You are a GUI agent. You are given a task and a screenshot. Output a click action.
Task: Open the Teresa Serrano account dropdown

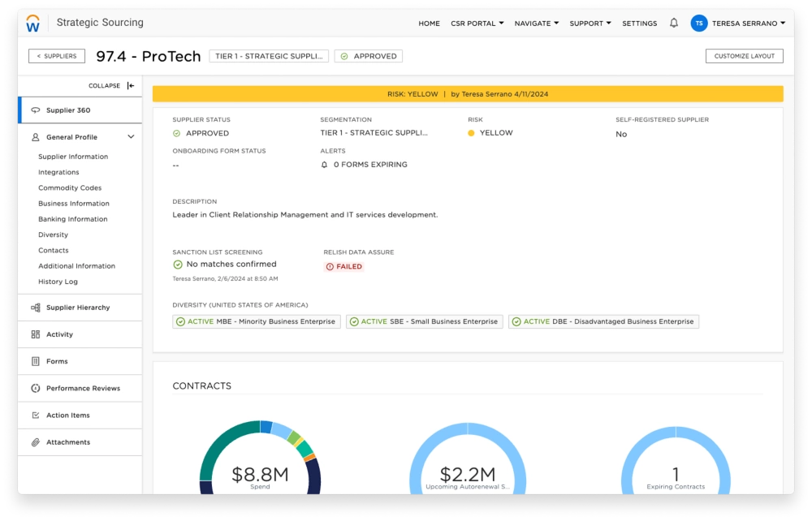coord(748,24)
